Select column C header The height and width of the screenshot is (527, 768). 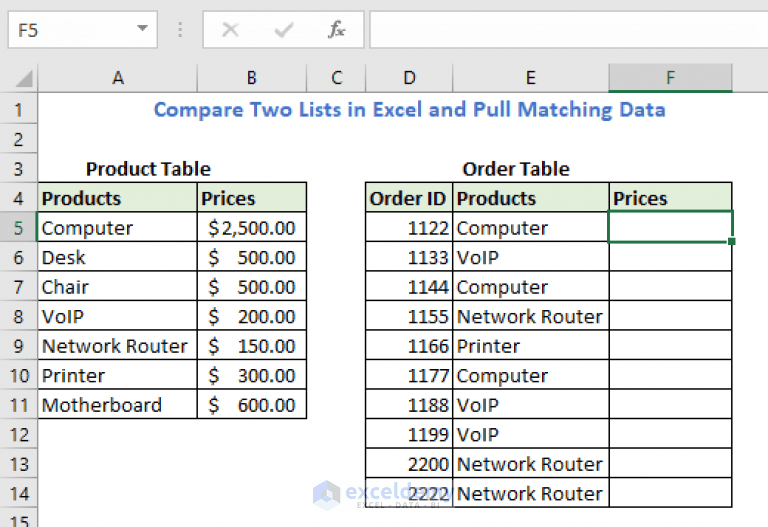pyautogui.click(x=336, y=78)
